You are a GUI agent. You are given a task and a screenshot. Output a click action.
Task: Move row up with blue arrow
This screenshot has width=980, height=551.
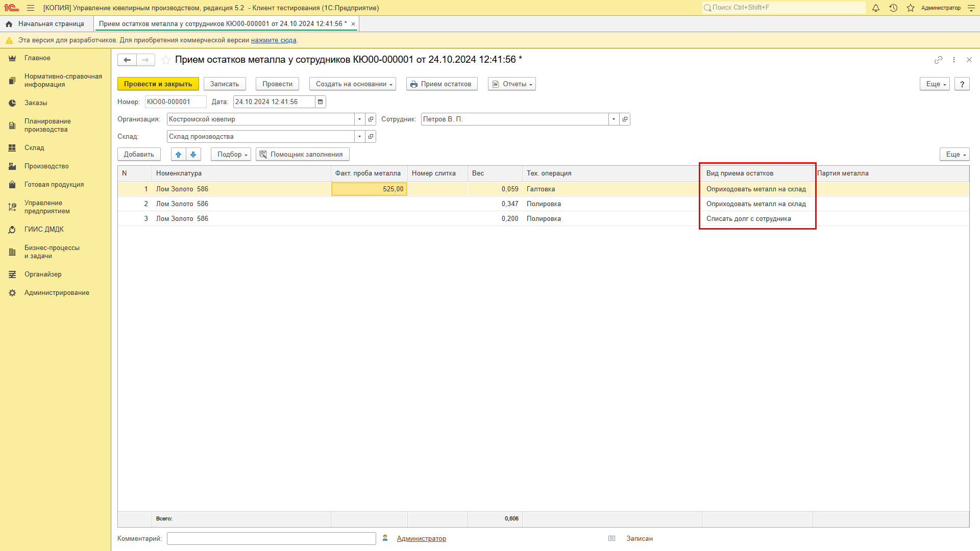[x=178, y=155]
